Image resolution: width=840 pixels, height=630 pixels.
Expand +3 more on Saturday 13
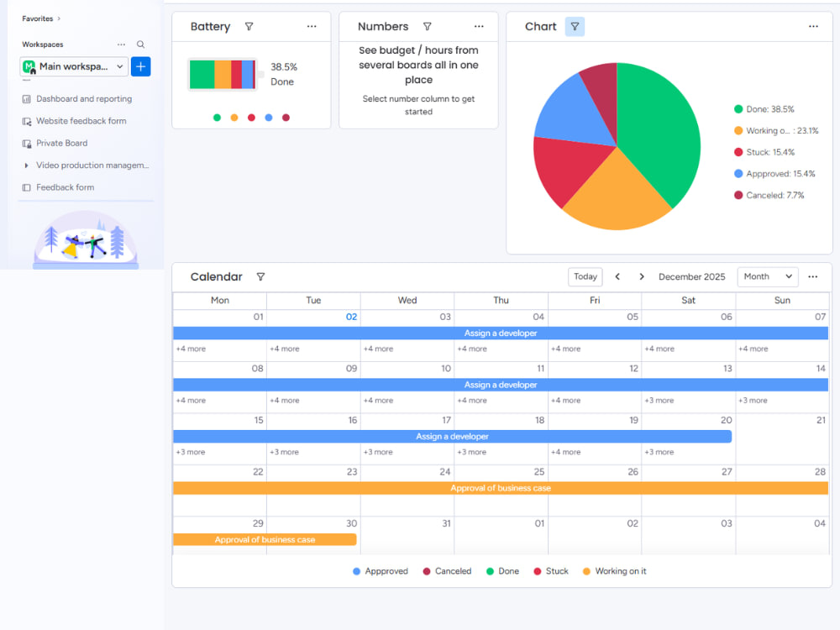659,401
